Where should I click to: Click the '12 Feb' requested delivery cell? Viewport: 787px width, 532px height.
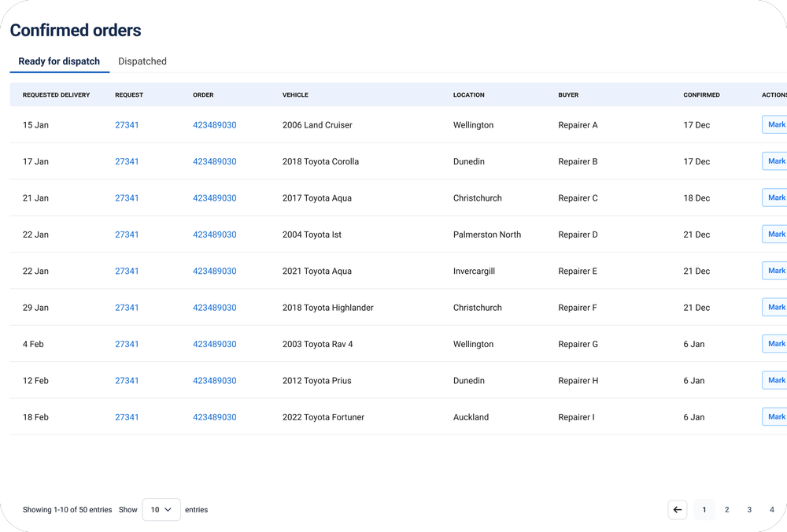coord(35,381)
